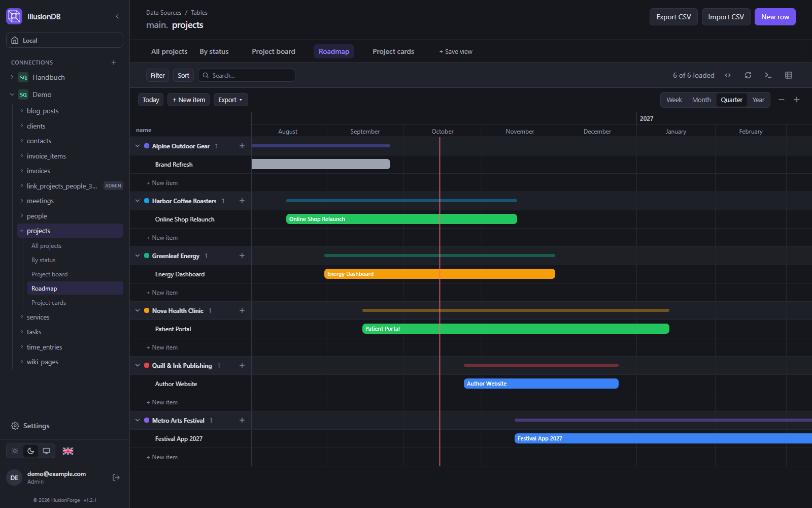Open the By status tab
This screenshot has width=812, height=508.
(x=214, y=51)
